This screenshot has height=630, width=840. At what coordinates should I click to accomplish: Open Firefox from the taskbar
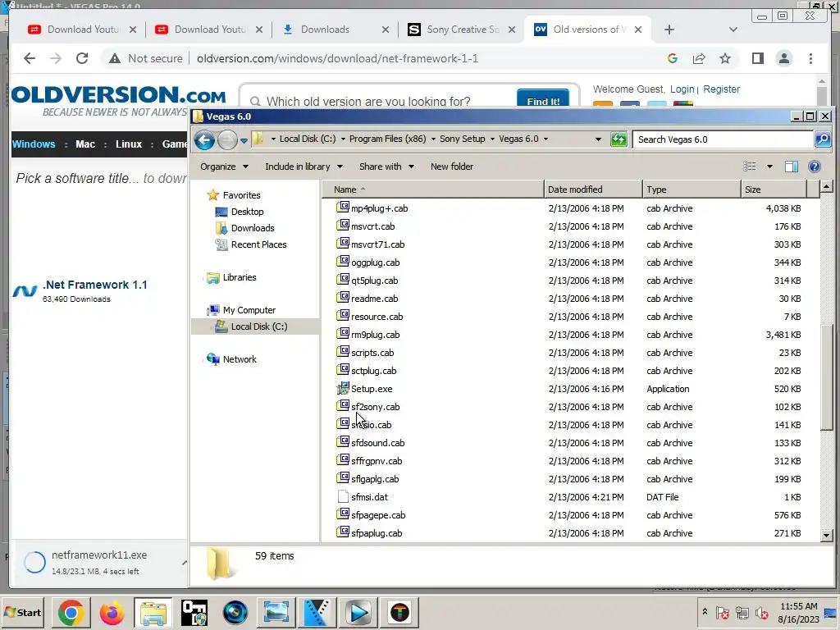[112, 613]
